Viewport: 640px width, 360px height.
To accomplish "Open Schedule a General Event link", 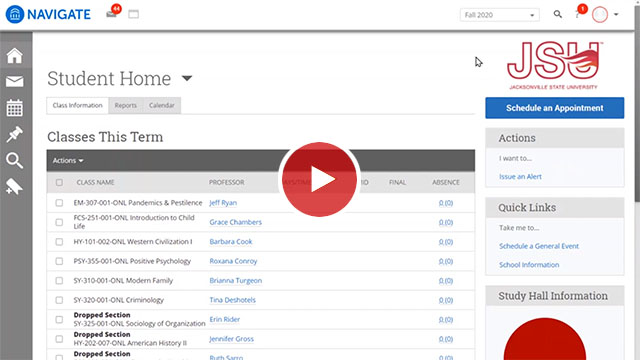I will (539, 246).
